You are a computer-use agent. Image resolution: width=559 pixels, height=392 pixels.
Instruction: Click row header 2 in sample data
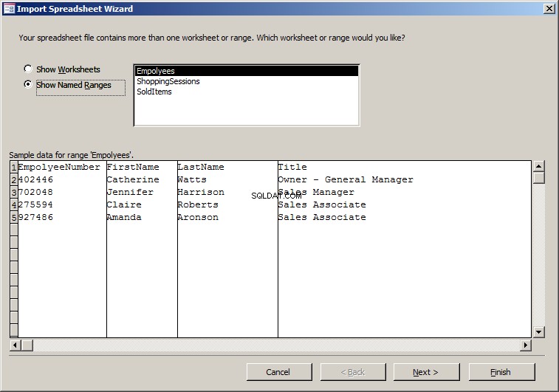point(14,179)
